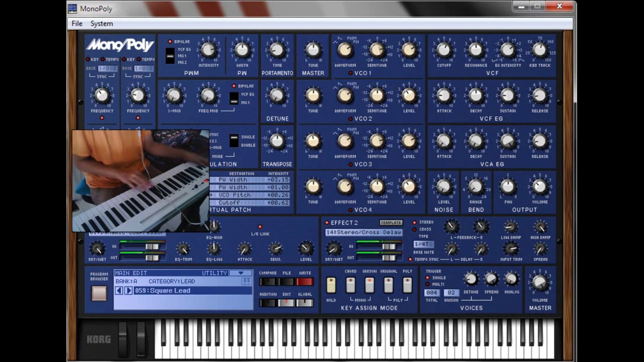Flip the SINGLE/DOUBLE mode switch

[234, 141]
